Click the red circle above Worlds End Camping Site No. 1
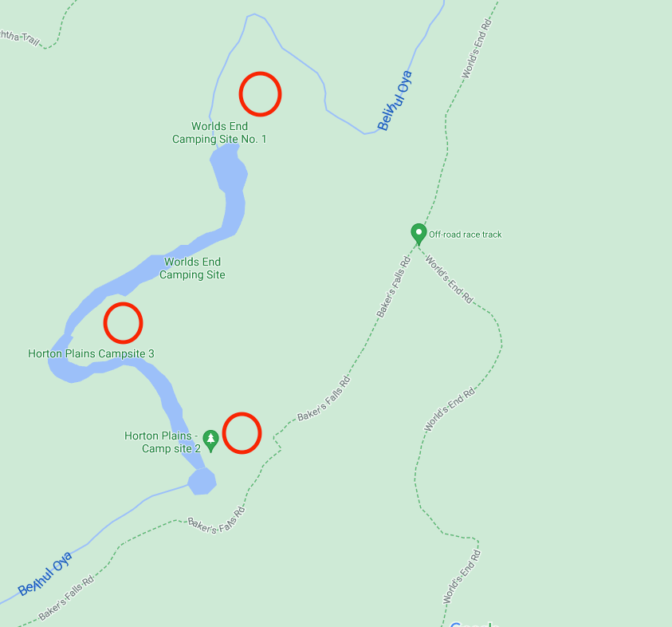The image size is (672, 627). 260,94
